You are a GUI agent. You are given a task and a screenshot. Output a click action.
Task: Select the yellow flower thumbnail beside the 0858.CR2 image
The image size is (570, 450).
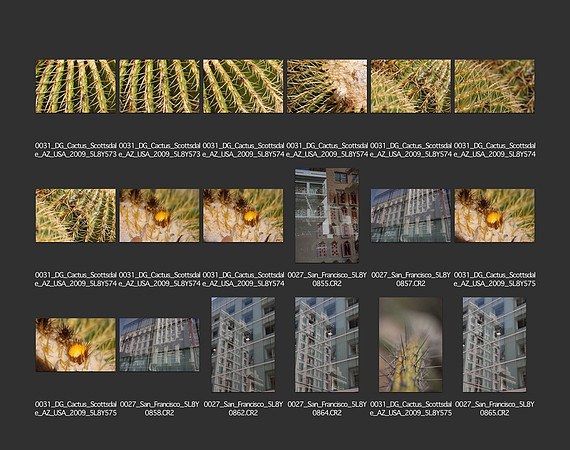tap(76, 345)
